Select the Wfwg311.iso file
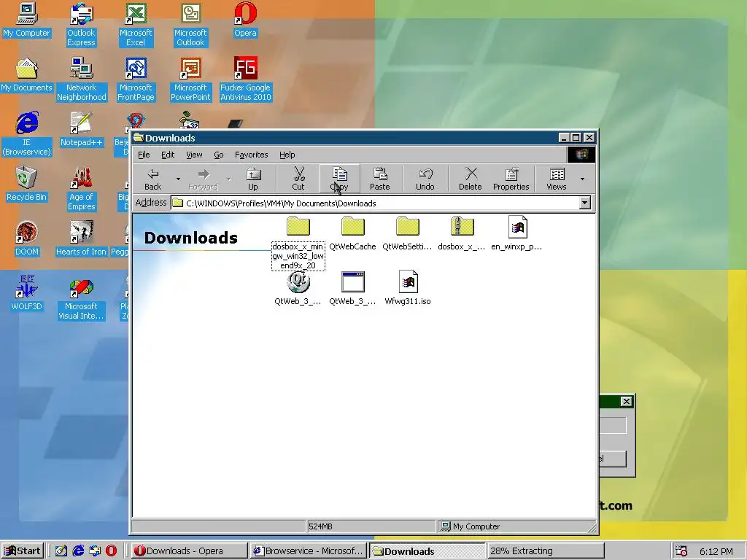 pos(408,288)
